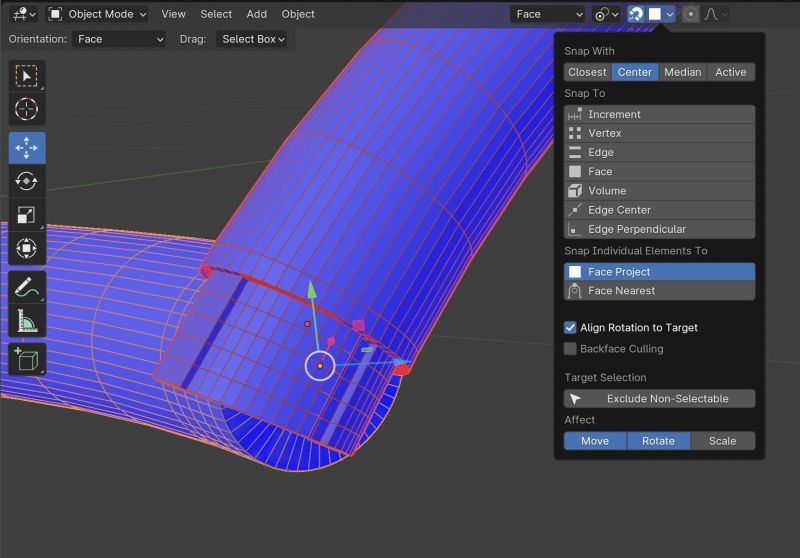Image resolution: width=800 pixels, height=558 pixels.
Task: Open the Select menu
Action: (x=216, y=14)
